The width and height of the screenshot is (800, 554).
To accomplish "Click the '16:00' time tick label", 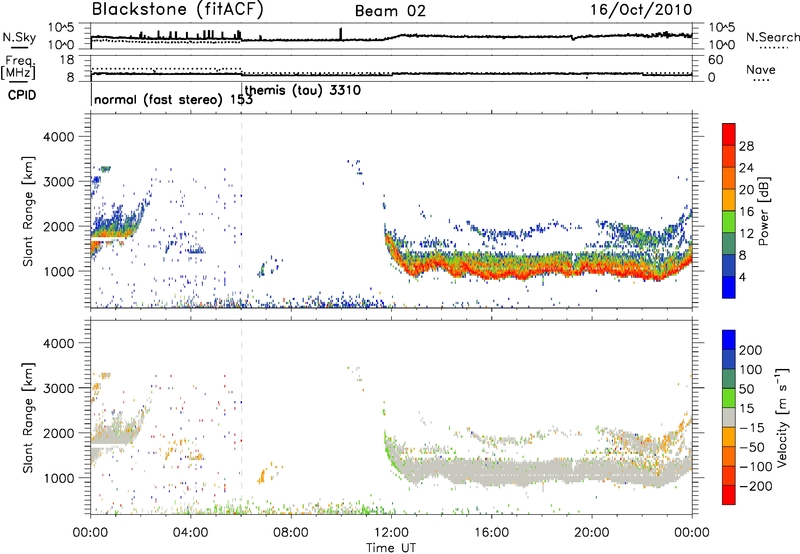I will click(491, 533).
